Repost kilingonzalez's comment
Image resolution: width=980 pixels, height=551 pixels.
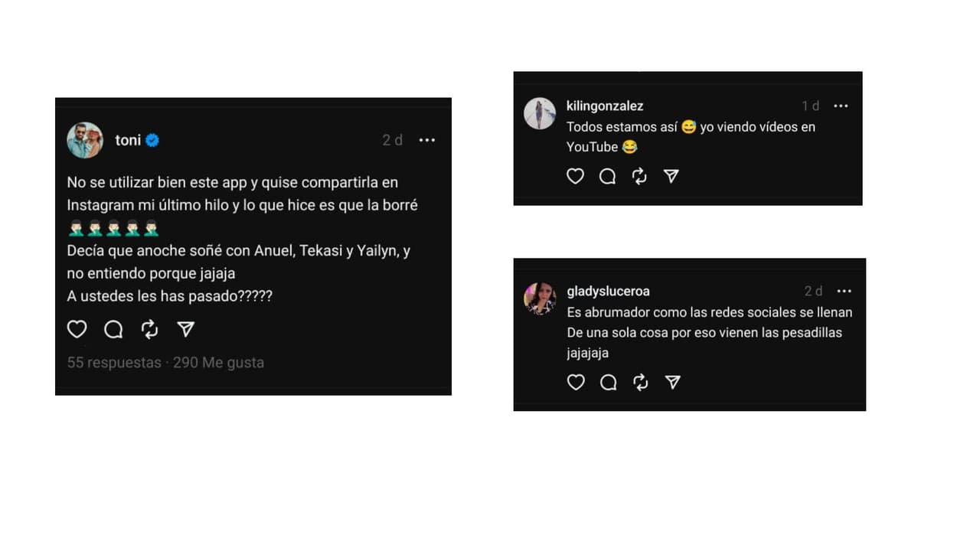pyautogui.click(x=639, y=176)
